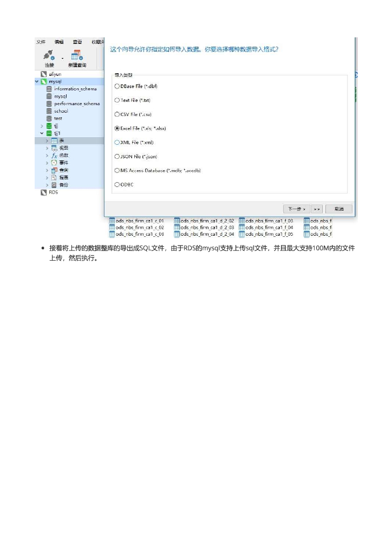Expand the 备份 backup node
Viewport: 392px width, 555px height.
(47, 185)
